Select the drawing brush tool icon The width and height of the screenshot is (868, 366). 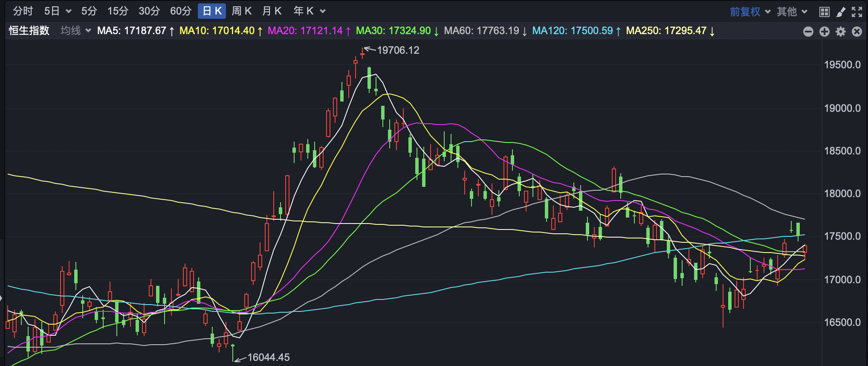click(841, 12)
